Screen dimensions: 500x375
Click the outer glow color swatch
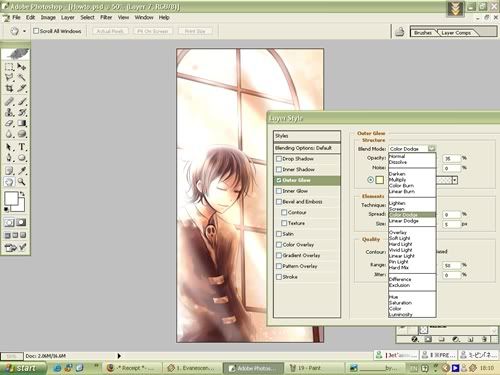pyautogui.click(x=380, y=180)
